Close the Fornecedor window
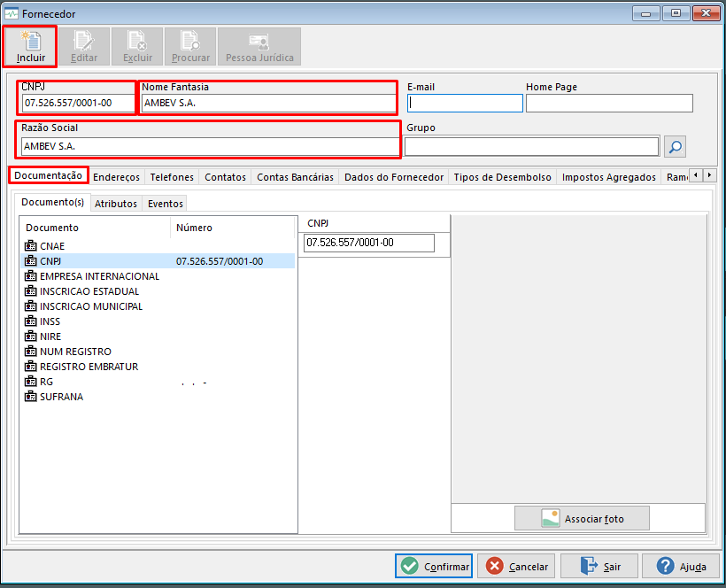This screenshot has width=726, height=588. point(706,13)
